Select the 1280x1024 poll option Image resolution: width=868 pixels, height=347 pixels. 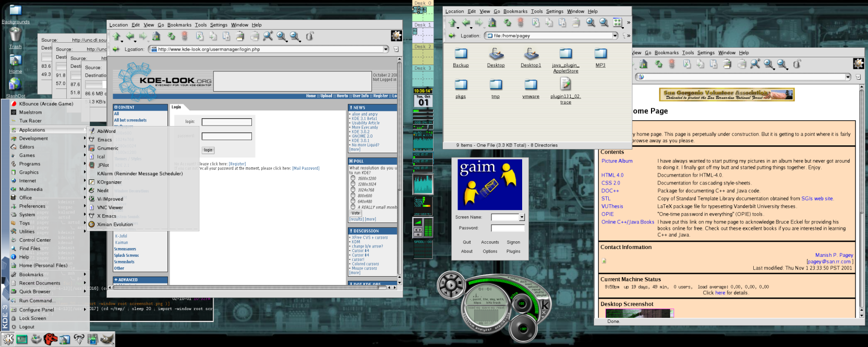pyautogui.click(x=353, y=184)
